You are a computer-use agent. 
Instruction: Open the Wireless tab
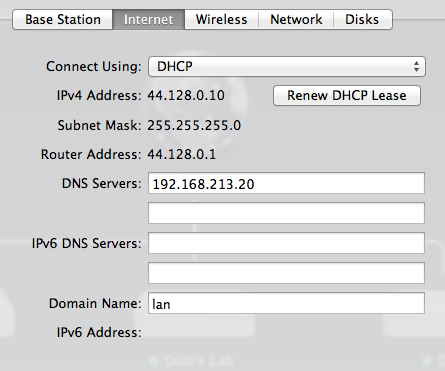point(221,19)
